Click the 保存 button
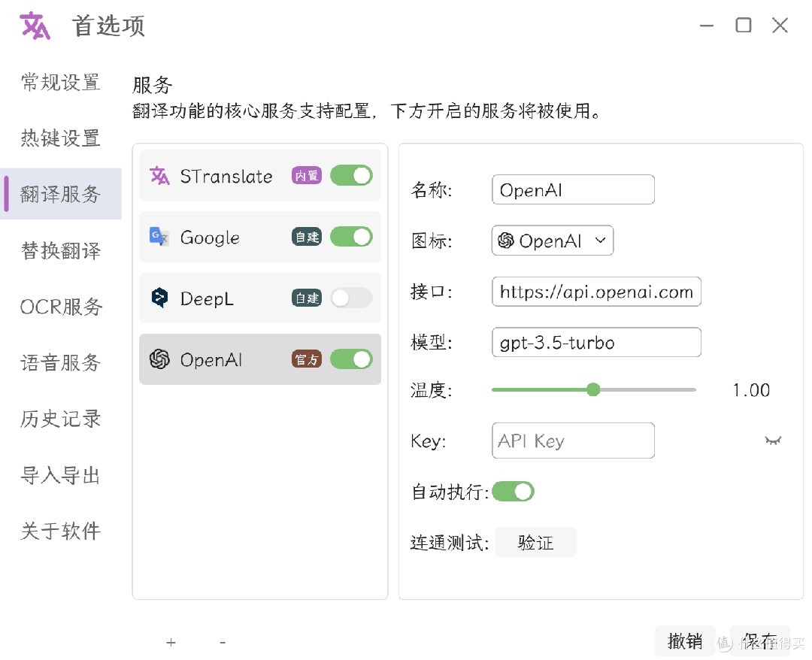Screen dimensions: 812x660 pos(759,641)
